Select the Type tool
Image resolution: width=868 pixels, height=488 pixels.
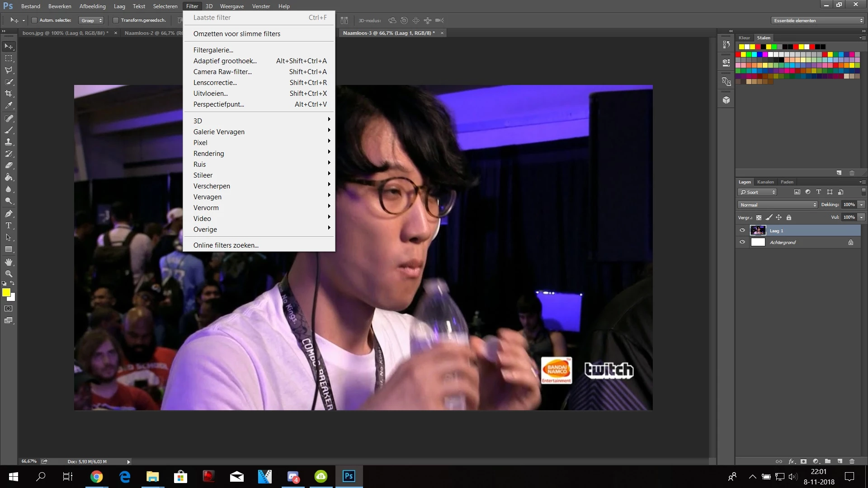(9, 225)
